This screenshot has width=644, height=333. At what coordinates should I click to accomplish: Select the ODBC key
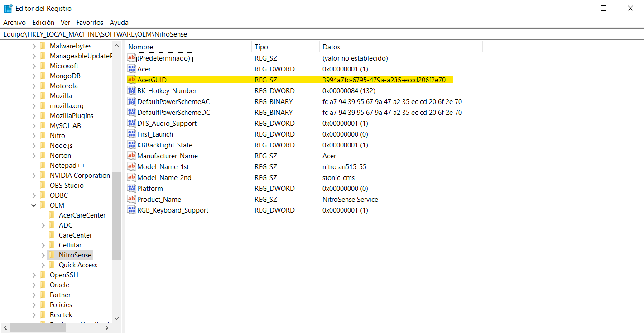[59, 195]
